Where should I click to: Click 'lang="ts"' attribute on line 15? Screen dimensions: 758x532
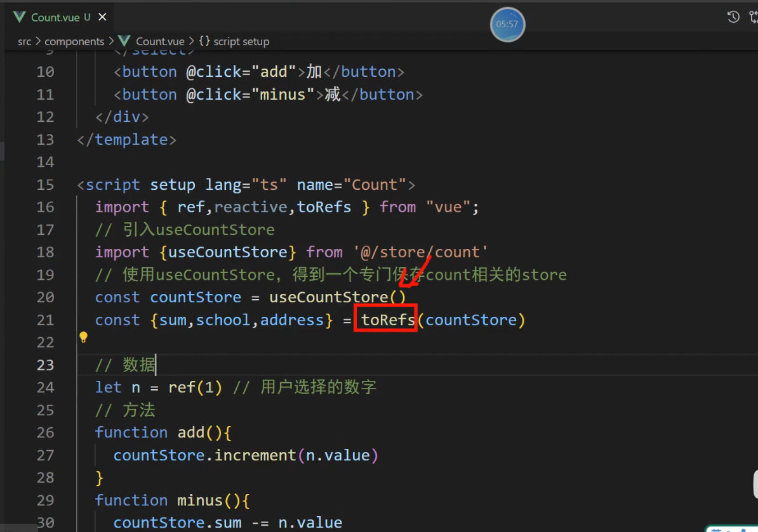pyautogui.click(x=246, y=185)
